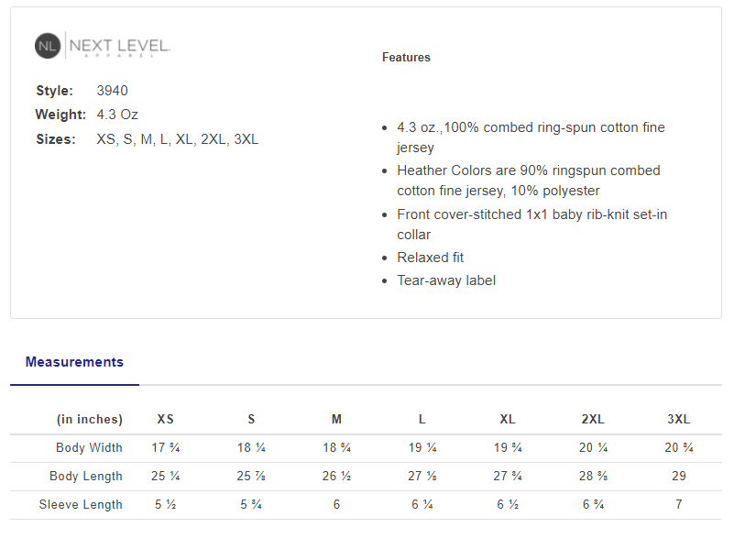Click the Style number 3940

(112, 91)
